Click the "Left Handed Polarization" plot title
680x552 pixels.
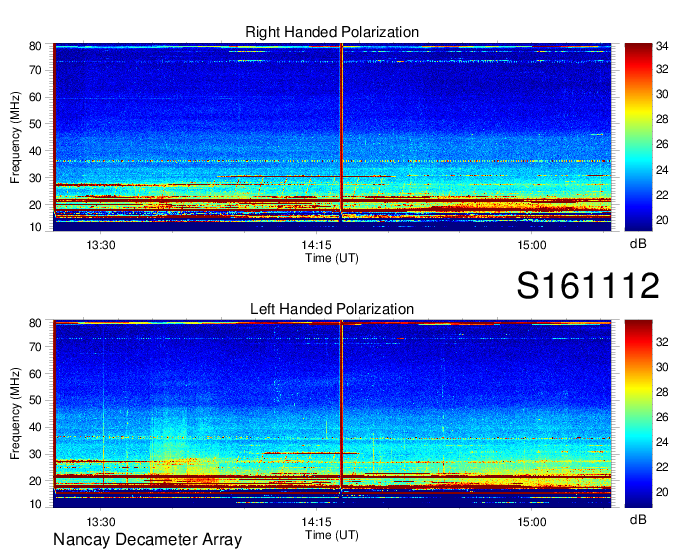[332, 309]
